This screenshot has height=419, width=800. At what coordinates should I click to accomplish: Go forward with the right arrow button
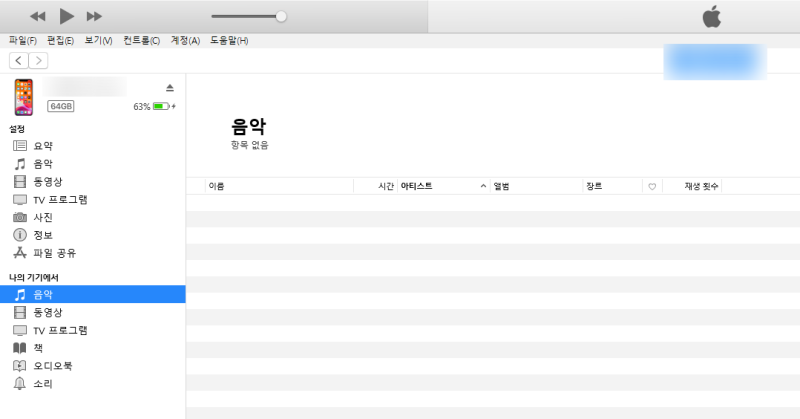point(38,61)
